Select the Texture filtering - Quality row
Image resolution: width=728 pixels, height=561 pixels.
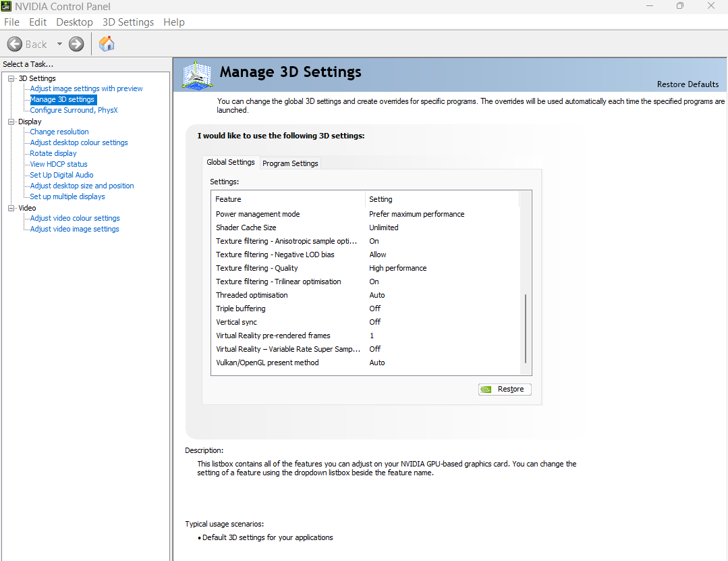point(366,268)
